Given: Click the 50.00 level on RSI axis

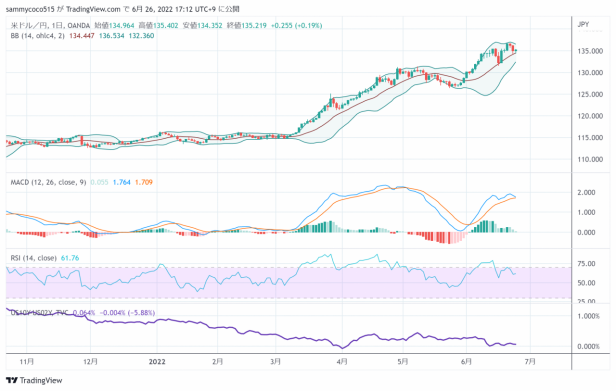Looking at the screenshot, I should click(x=586, y=283).
